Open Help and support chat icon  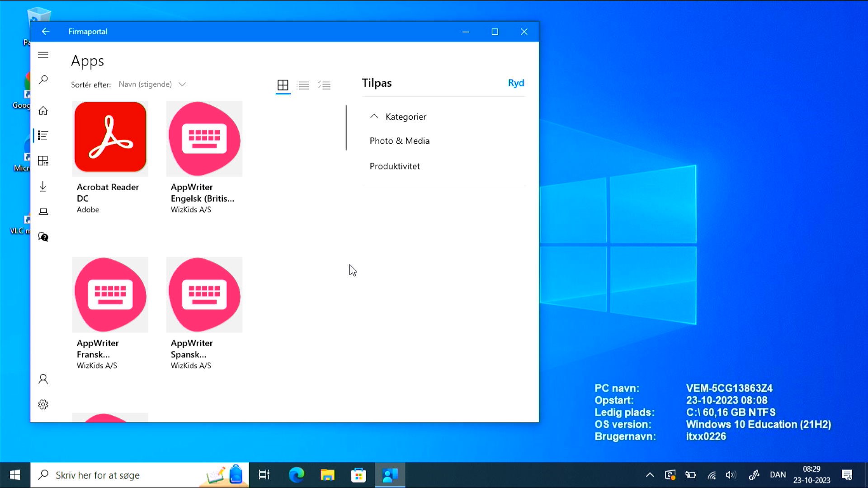tap(43, 237)
